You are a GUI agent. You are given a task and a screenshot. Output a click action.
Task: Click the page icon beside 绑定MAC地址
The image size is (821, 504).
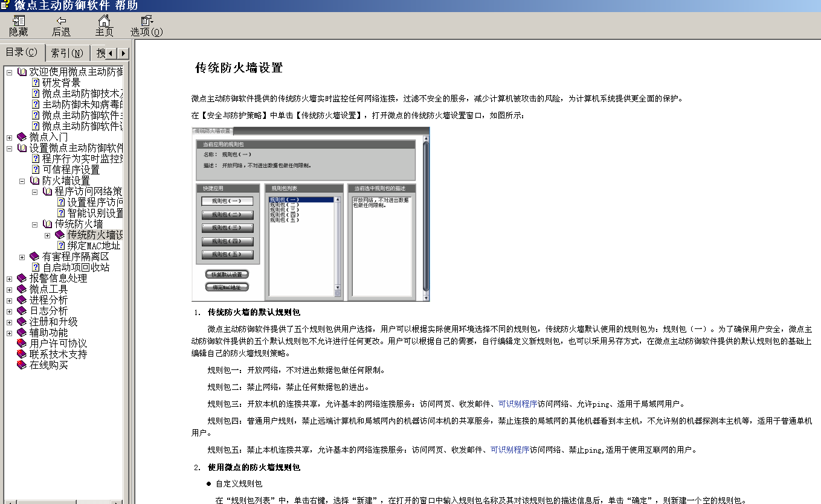pos(61,246)
